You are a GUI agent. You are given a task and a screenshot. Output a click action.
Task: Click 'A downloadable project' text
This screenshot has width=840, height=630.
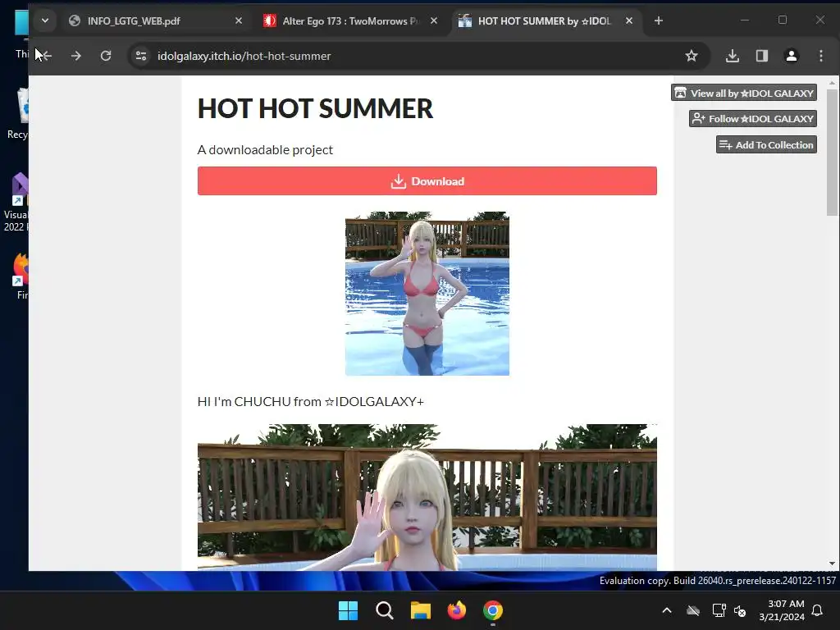pyautogui.click(x=265, y=150)
